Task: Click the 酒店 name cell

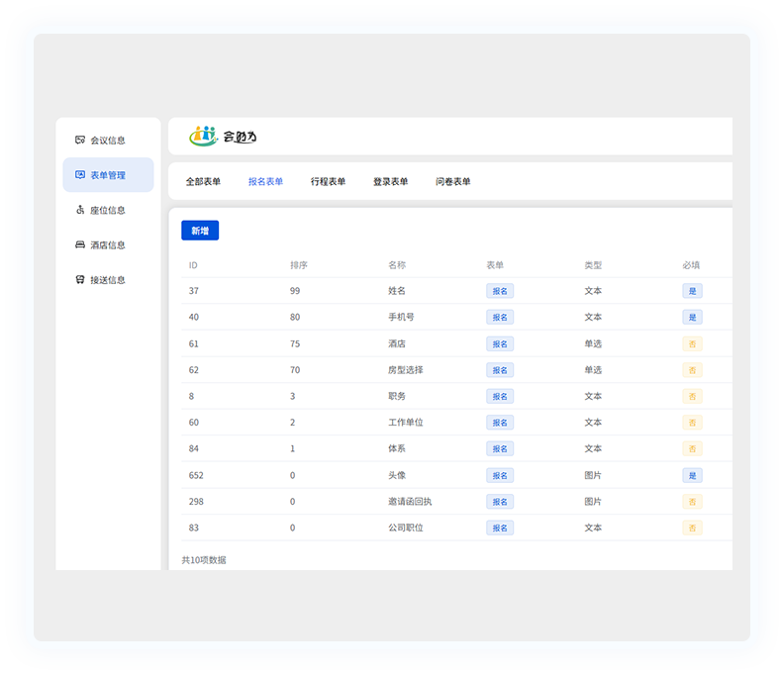Action: 397,343
